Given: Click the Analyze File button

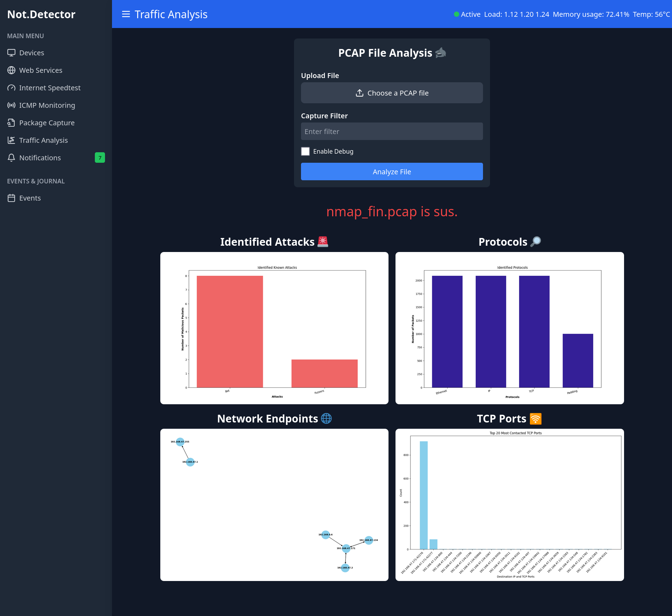Looking at the screenshot, I should point(392,171).
